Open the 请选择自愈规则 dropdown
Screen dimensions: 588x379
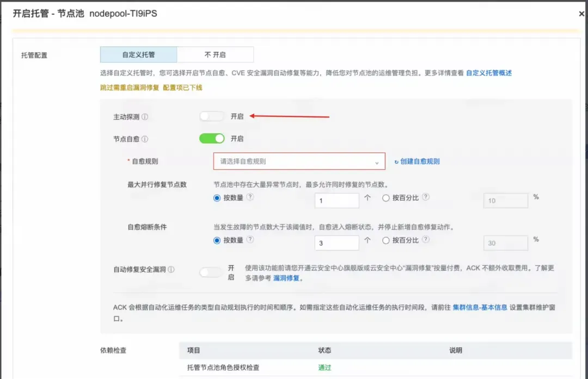pyautogui.click(x=299, y=161)
